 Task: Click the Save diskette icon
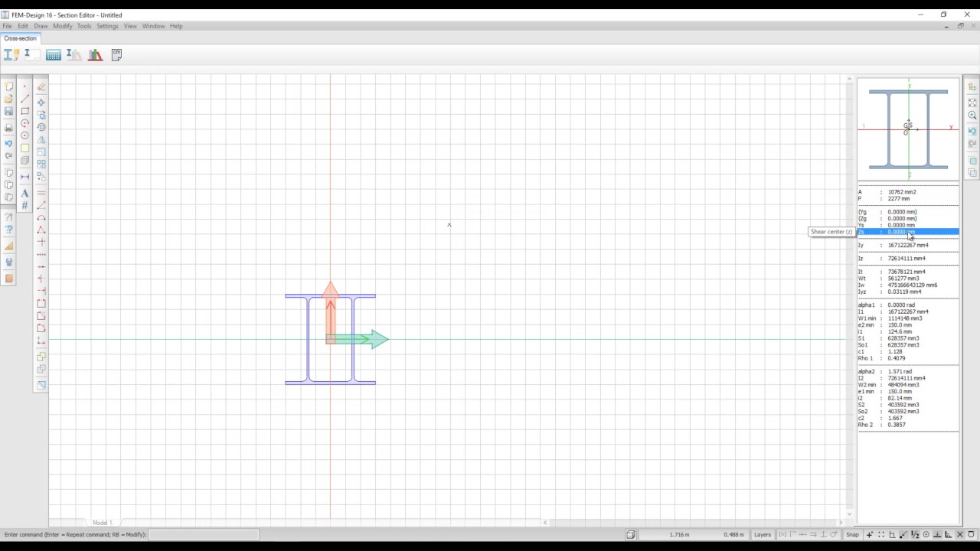click(x=8, y=111)
